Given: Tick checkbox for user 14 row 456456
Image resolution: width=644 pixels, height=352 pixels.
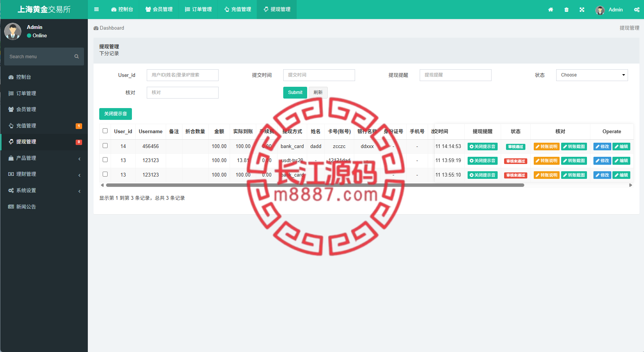Looking at the screenshot, I should tap(105, 146).
